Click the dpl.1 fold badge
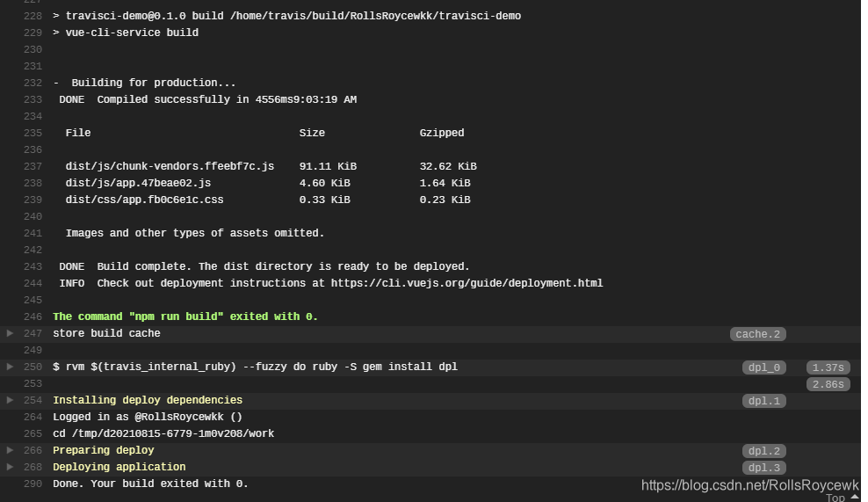Image resolution: width=868 pixels, height=502 pixels. pyautogui.click(x=764, y=401)
